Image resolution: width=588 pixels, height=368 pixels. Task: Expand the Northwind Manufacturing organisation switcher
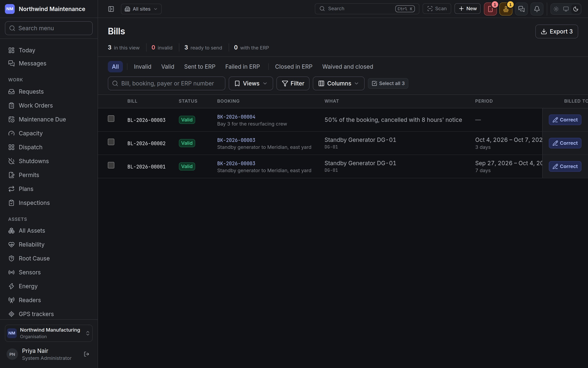[x=49, y=333]
